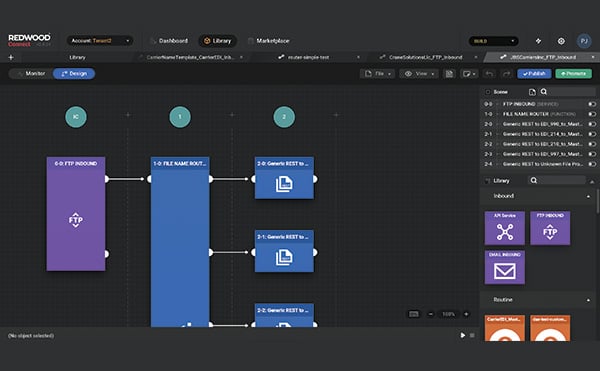The height and width of the screenshot is (371, 600).
Task: Click the 100% zoom level display
Action: tap(448, 314)
